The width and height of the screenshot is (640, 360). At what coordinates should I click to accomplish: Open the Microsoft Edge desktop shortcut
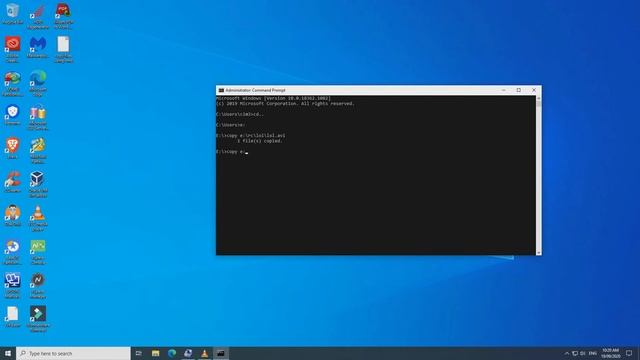38,82
